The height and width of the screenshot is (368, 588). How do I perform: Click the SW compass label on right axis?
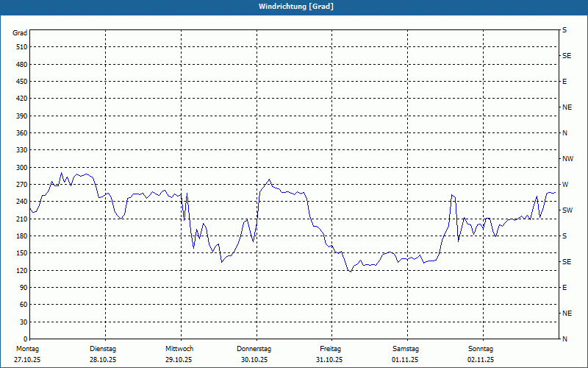coord(567,210)
